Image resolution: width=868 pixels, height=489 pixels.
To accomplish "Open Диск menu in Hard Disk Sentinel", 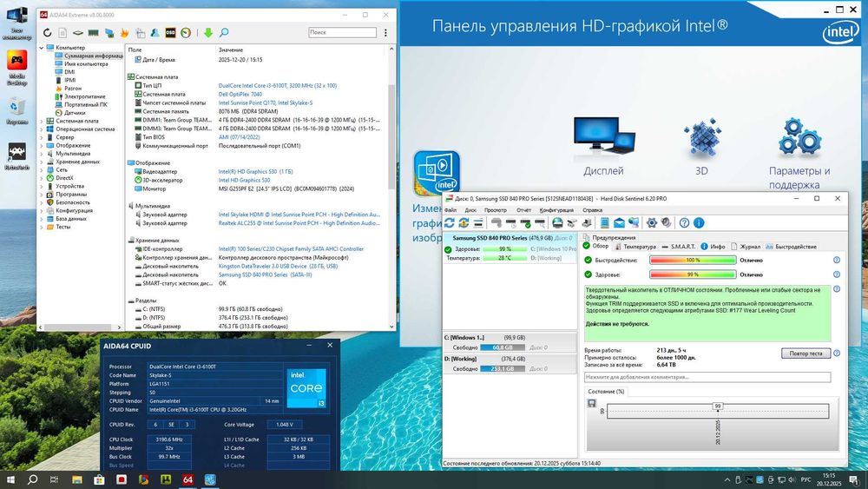I will [470, 210].
